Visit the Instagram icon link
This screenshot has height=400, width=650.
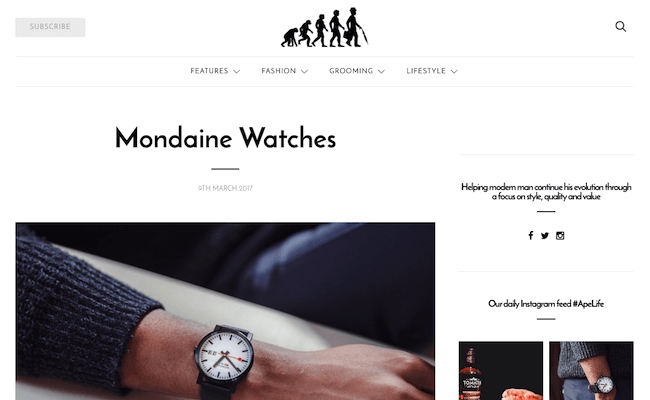560,236
